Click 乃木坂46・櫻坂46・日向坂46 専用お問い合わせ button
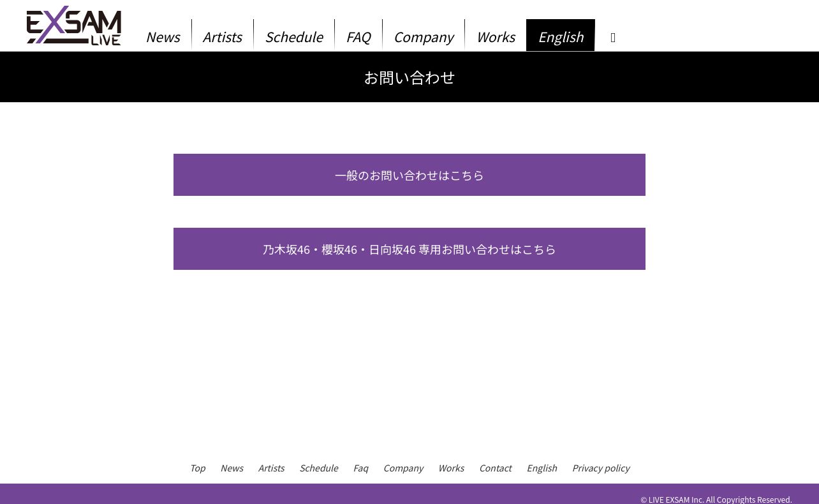 pos(409,249)
